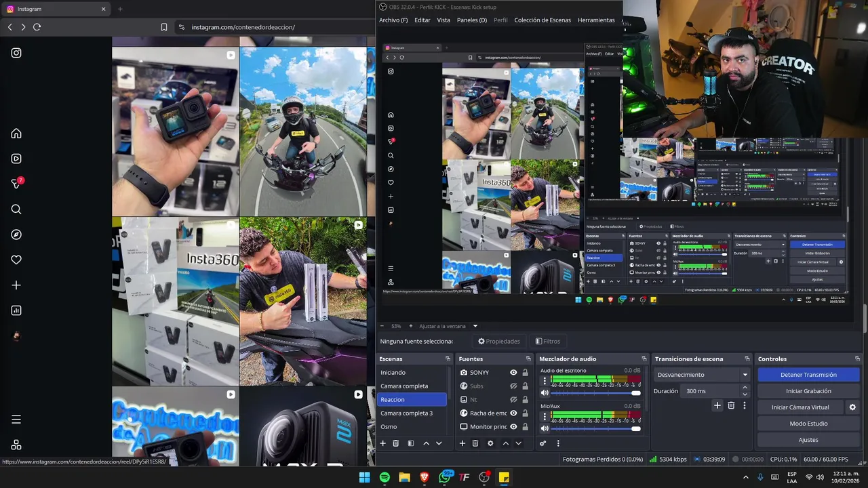Toggle lock on the SONYY source
Screen dimensions: 868x488
[x=525, y=372]
